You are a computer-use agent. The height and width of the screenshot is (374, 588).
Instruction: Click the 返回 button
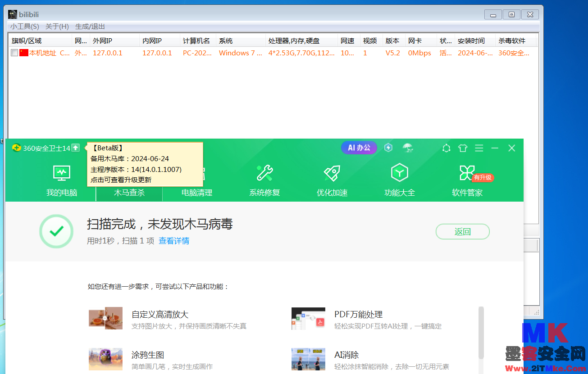463,232
